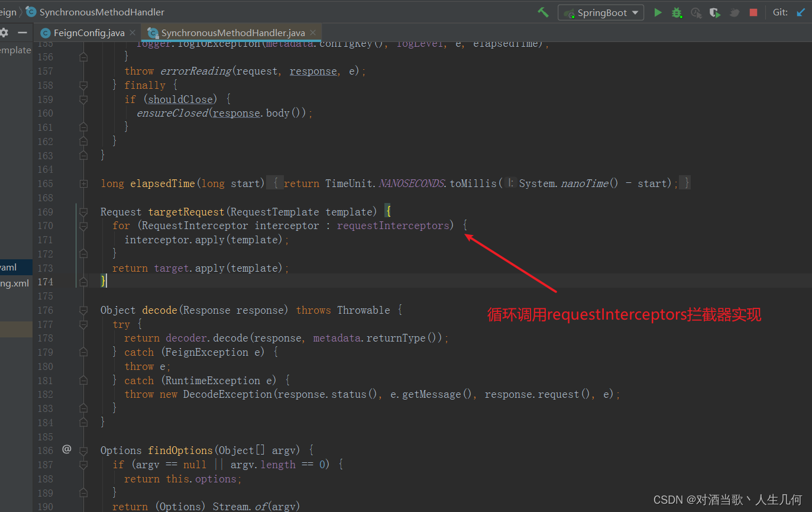Click the requestInterceptors field in for loop
The height and width of the screenshot is (512, 812).
coord(393,226)
